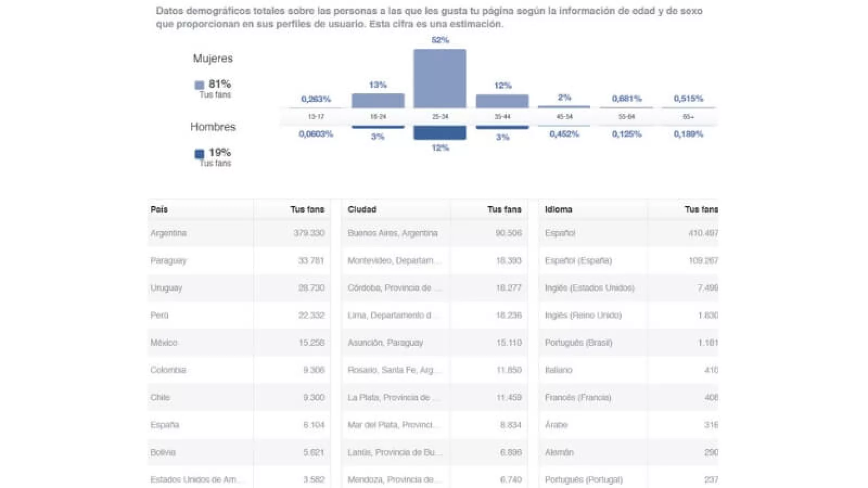Expand truncated Montevideo city name
868x488 pixels.
[x=394, y=261]
